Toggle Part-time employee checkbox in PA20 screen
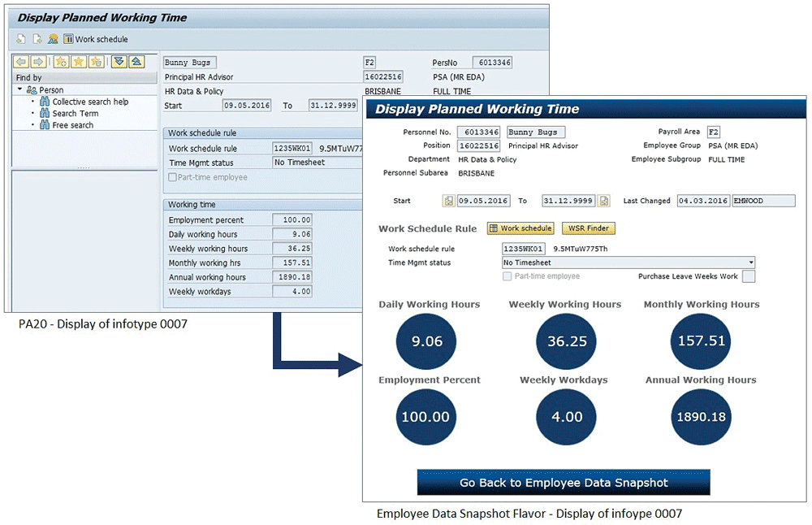The height and width of the screenshot is (525, 812). (171, 177)
